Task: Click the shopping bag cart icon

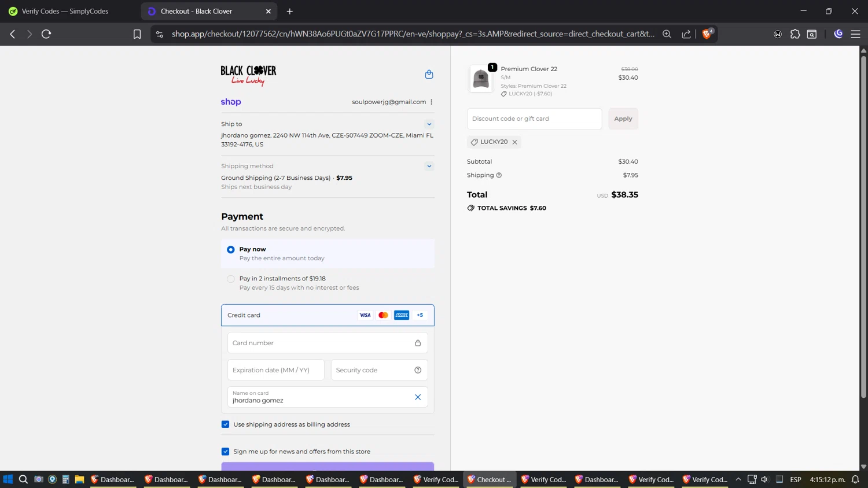Action: click(x=429, y=74)
